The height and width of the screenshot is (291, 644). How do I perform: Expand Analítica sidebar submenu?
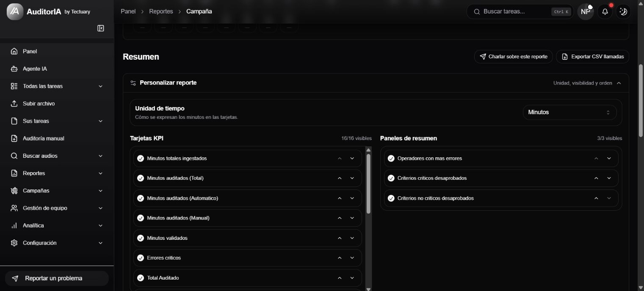100,225
